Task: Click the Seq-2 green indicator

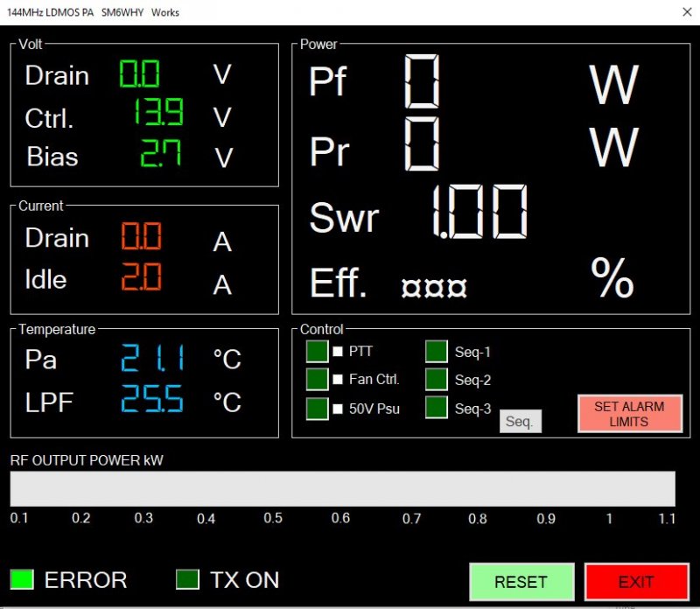Action: point(436,379)
